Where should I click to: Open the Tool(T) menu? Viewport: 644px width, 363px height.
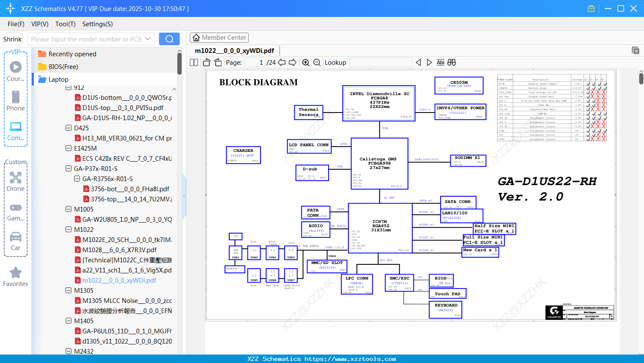pyautogui.click(x=66, y=24)
